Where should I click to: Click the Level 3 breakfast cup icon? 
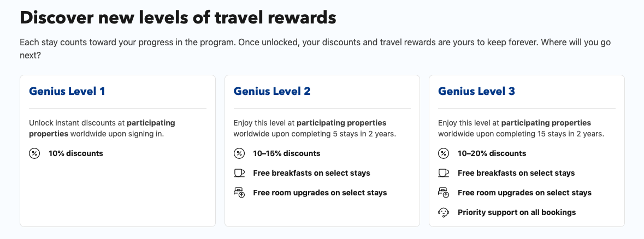click(444, 173)
